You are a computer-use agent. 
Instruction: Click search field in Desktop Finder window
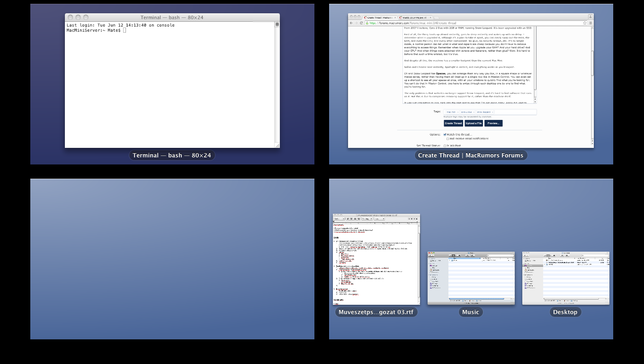point(594,255)
